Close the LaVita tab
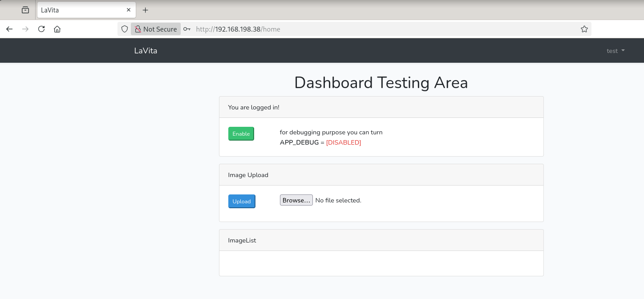The height and width of the screenshot is (299, 644). tap(129, 10)
